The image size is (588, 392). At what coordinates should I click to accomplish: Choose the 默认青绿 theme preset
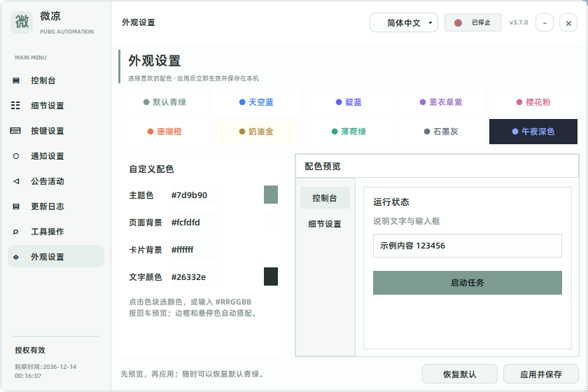point(164,102)
